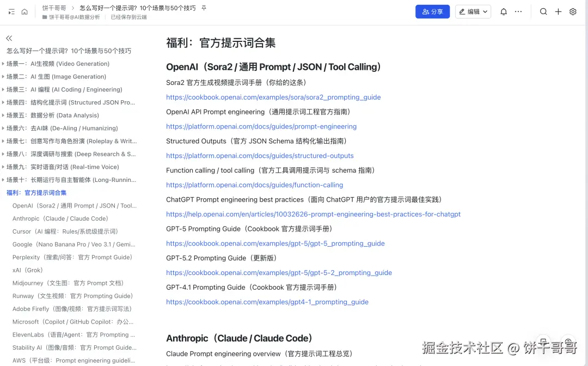Image resolution: width=588 pixels, height=366 pixels.
Task: Select 福利：官方提示词合集 in the outline
Action: click(36, 193)
